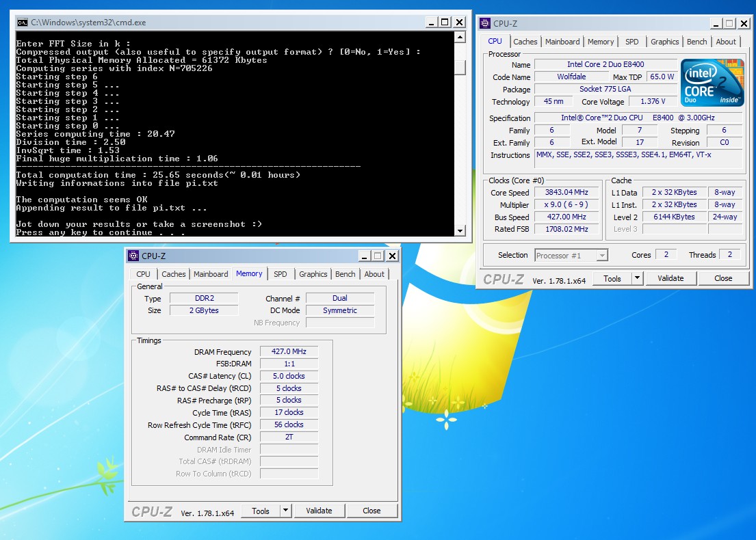Click the Core Voltage value 1.376 V
Viewport: 756px width, 540px height.
click(x=653, y=101)
